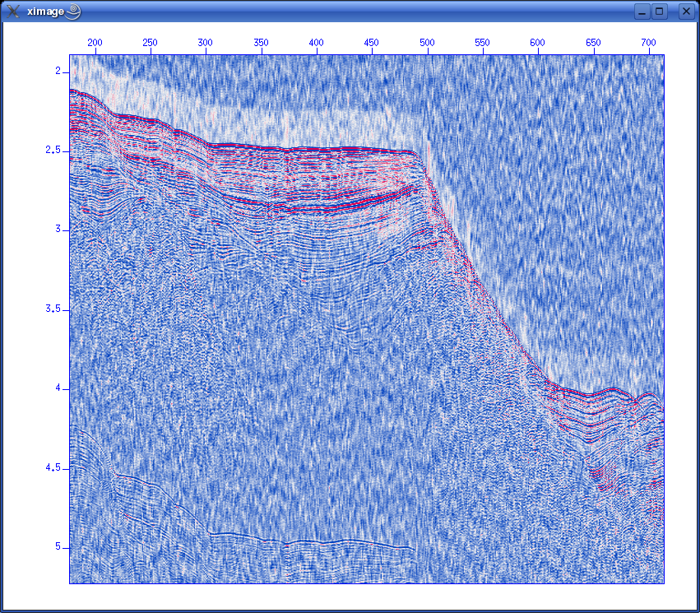Click the 350 tick label on top axis

click(x=262, y=43)
